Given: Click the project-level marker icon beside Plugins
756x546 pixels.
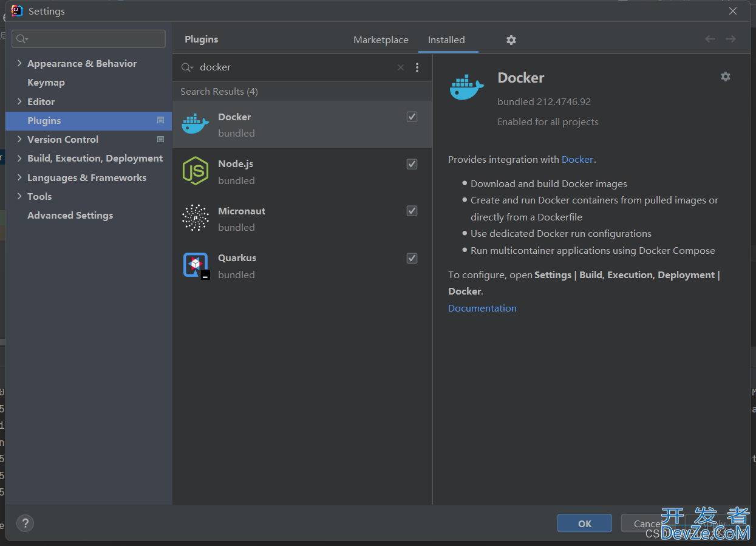Looking at the screenshot, I should [x=160, y=120].
